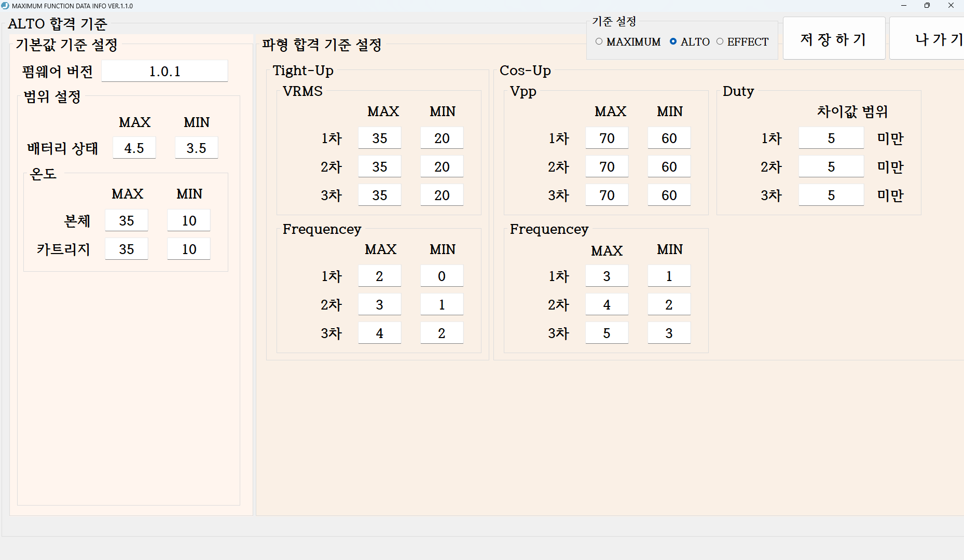Click Cos-Up Frequencey 3차 MAX field
964x560 pixels.
pos(607,333)
